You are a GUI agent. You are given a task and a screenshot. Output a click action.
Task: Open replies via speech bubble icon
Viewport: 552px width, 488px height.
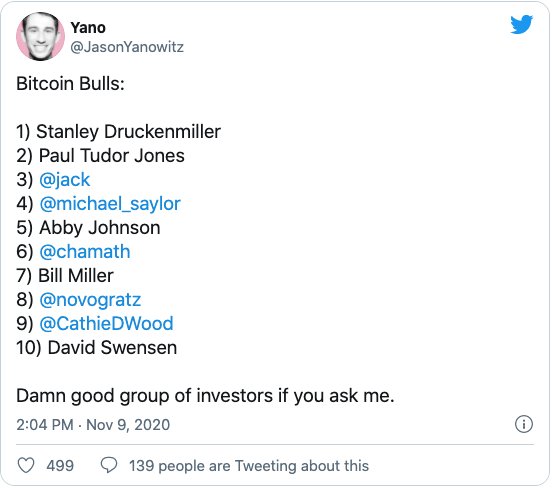(109, 465)
